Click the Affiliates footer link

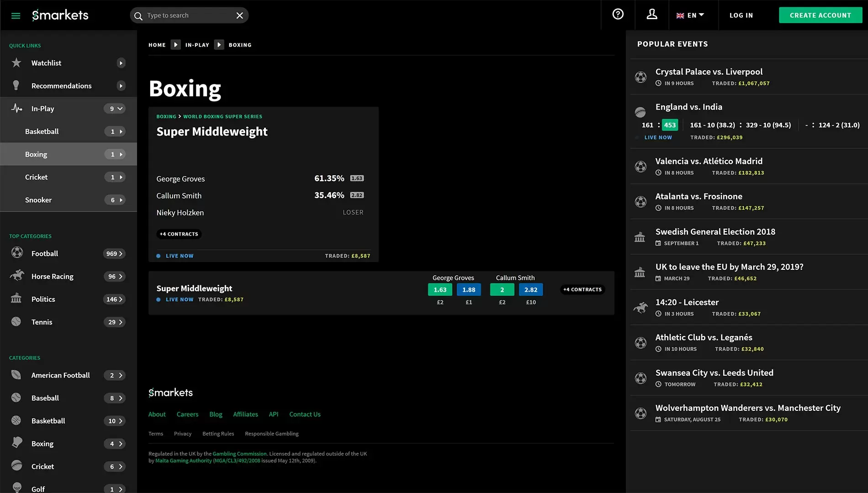point(245,414)
